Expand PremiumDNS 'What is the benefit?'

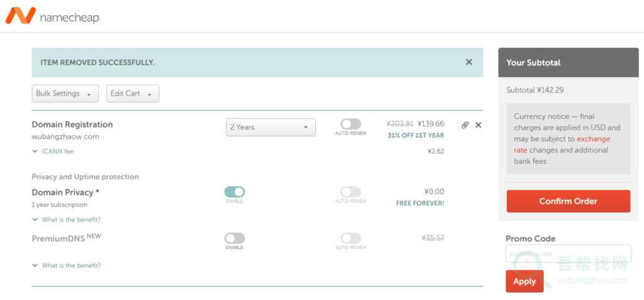pos(67,265)
